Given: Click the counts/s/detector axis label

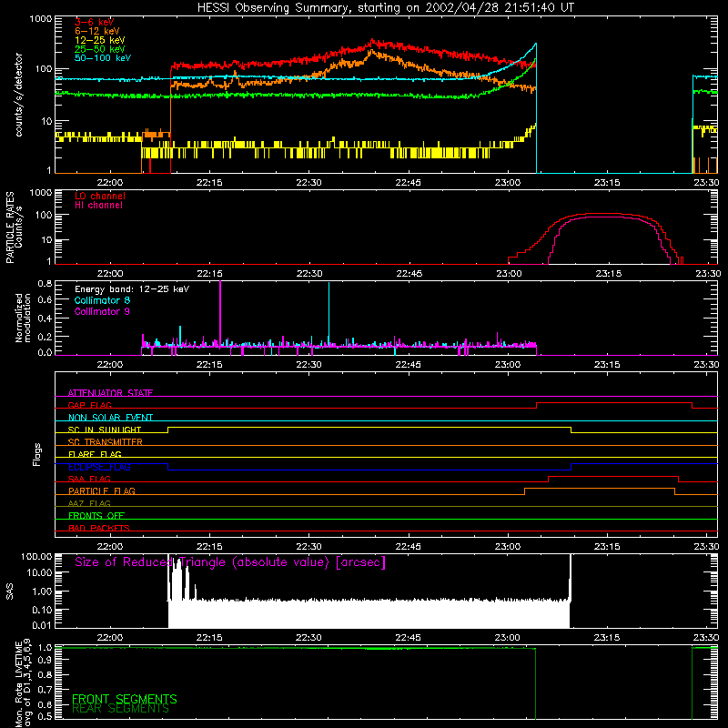Looking at the screenshot, I should tap(18, 95).
